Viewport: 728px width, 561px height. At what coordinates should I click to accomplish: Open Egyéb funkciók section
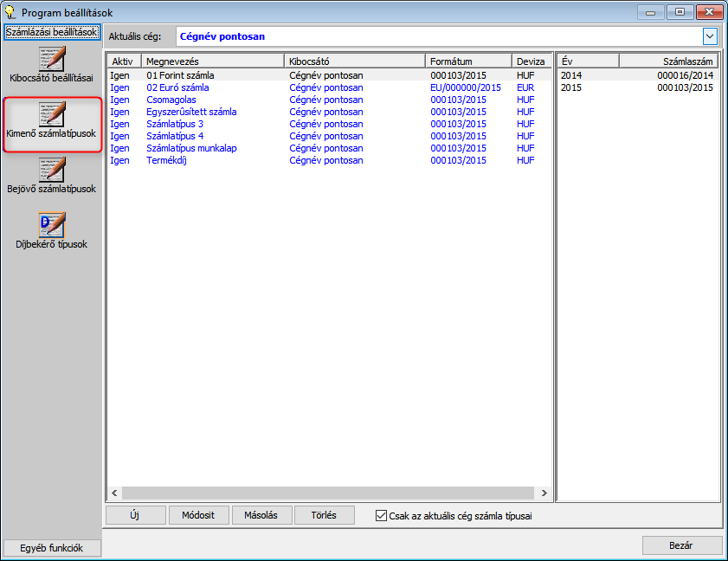[52, 548]
